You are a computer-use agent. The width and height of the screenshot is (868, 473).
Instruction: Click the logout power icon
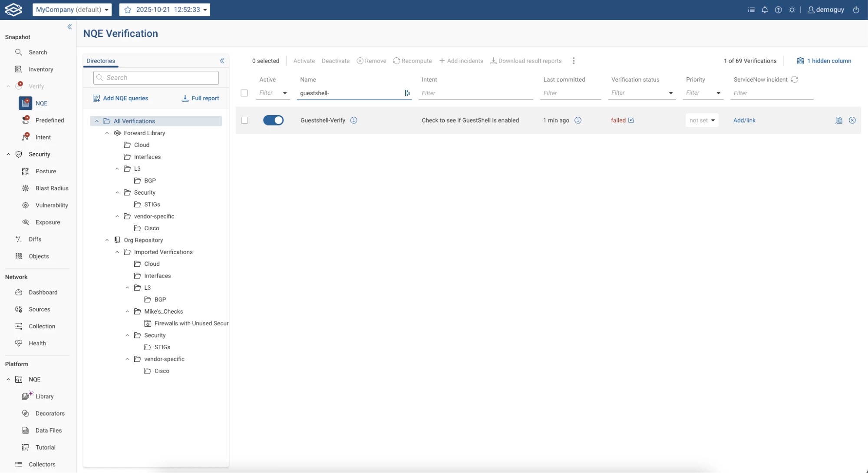856,10
